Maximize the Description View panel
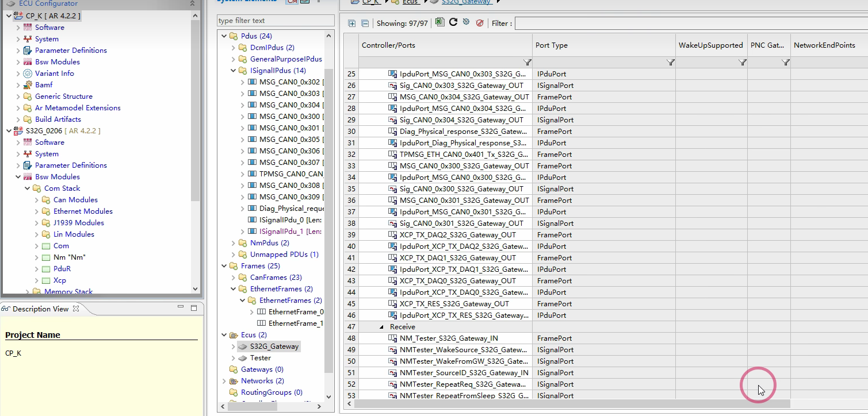Image resolution: width=868 pixels, height=416 pixels. tap(194, 307)
